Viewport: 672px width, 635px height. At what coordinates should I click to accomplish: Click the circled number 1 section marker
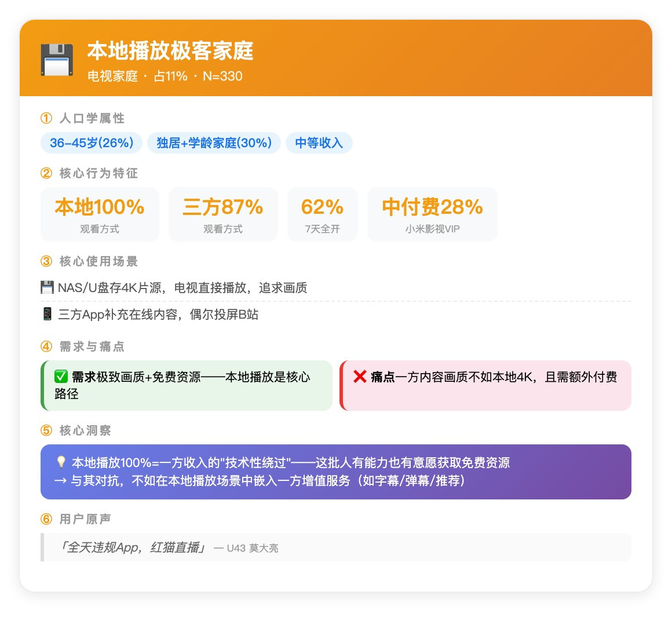pos(46,118)
